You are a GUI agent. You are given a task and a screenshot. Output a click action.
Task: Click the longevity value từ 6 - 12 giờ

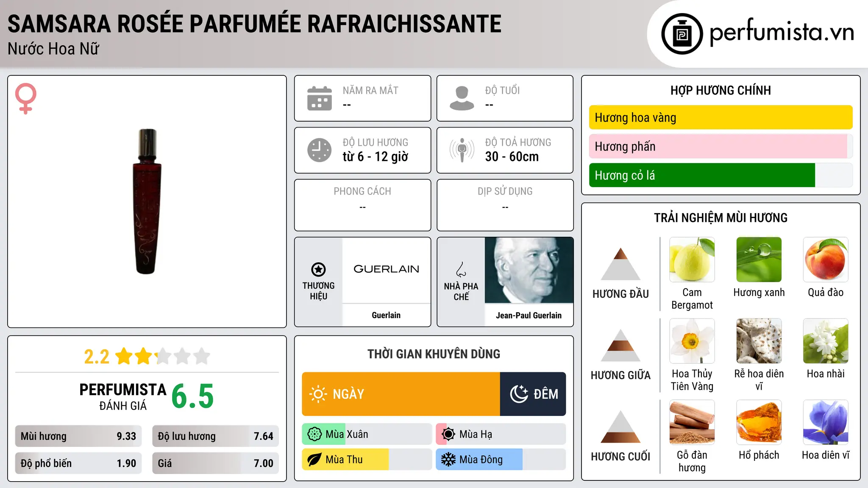tap(376, 157)
